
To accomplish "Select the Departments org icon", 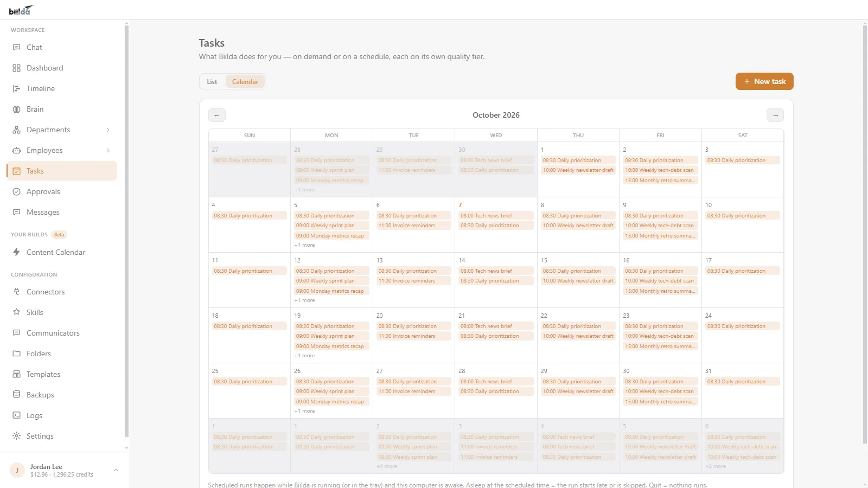I will click(x=16, y=130).
